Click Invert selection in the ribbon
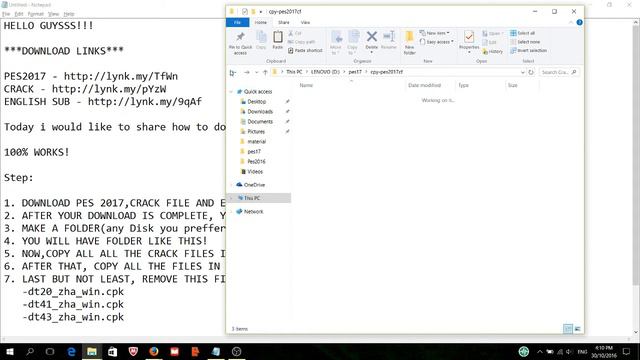Screen dimensions: 640x360 (528, 51)
